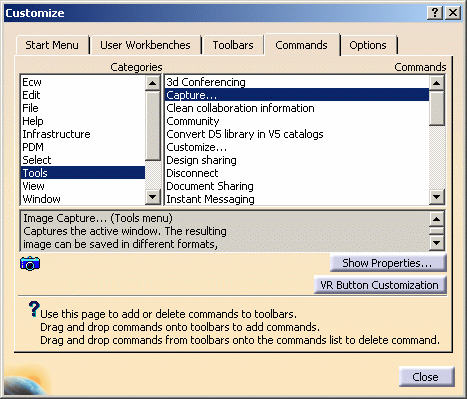Select the Design sharing command
The image size is (467, 399).
point(297,160)
